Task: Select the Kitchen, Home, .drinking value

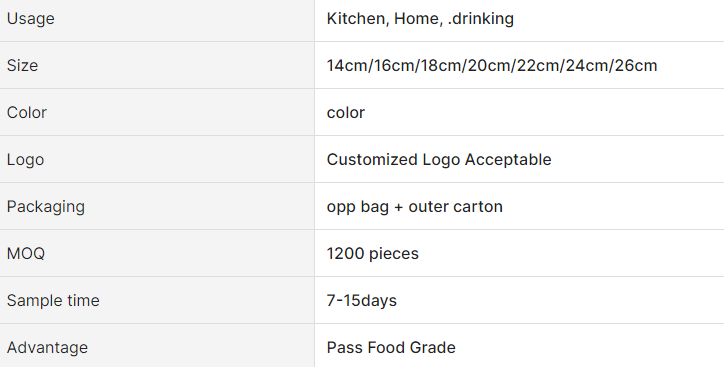Action: click(420, 19)
